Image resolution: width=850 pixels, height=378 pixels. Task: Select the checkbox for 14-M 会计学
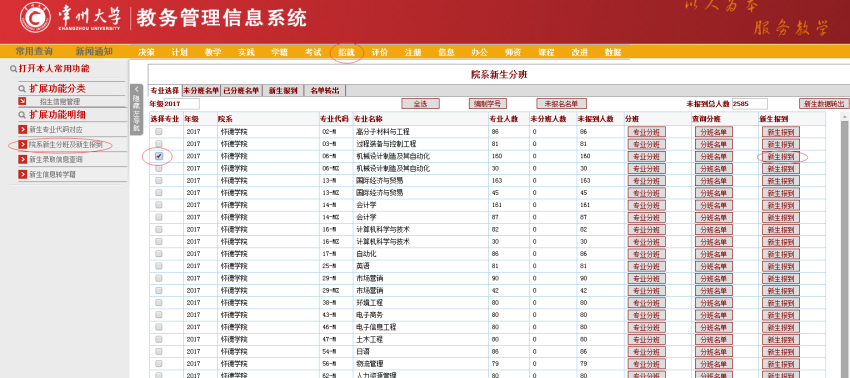point(158,205)
